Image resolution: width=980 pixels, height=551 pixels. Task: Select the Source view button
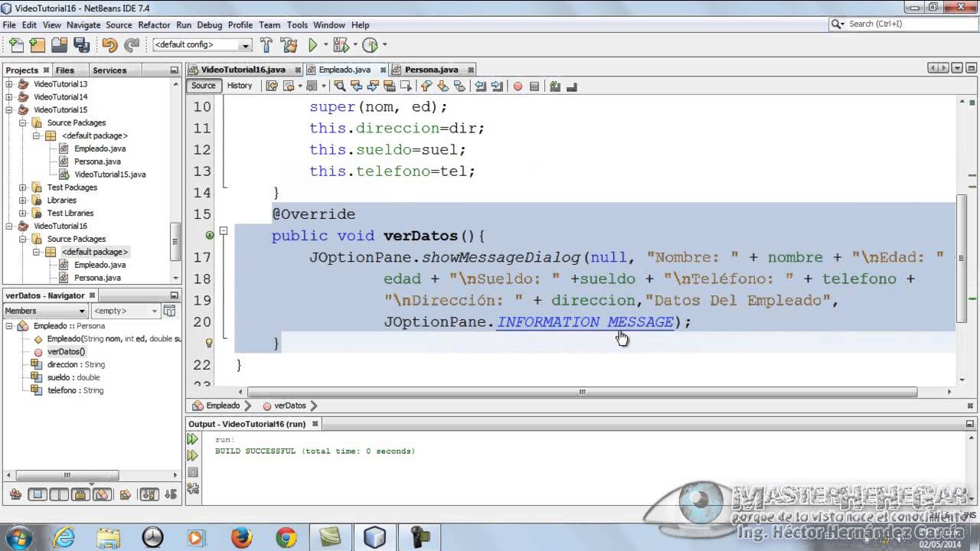(204, 86)
